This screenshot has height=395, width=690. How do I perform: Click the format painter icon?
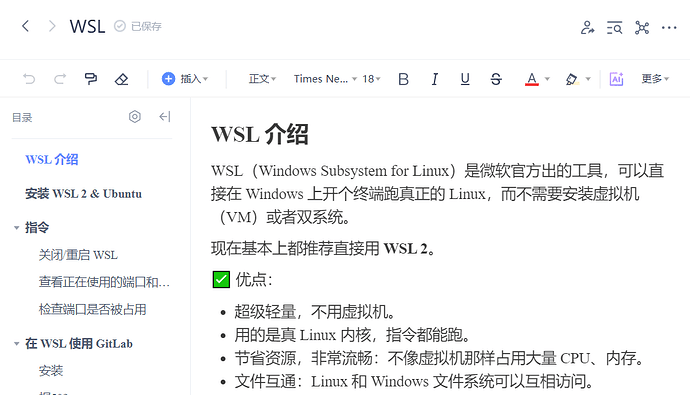pyautogui.click(x=91, y=79)
